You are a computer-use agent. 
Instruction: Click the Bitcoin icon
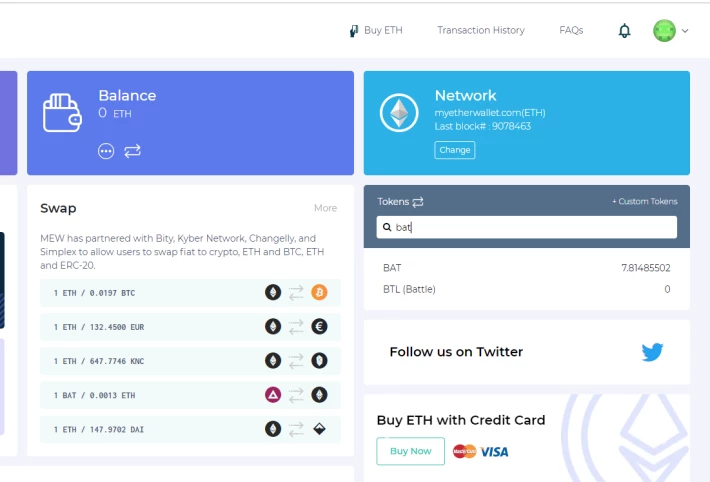(x=319, y=292)
